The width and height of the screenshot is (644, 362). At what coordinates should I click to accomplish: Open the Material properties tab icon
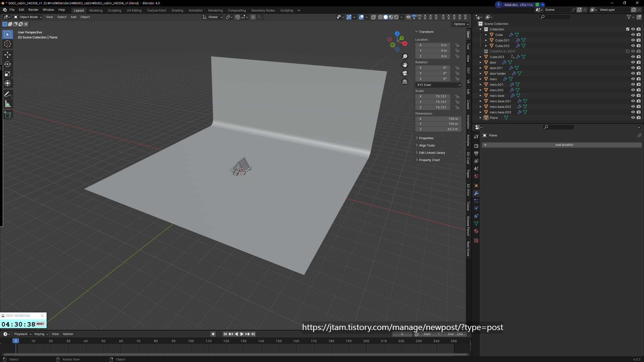tap(476, 231)
